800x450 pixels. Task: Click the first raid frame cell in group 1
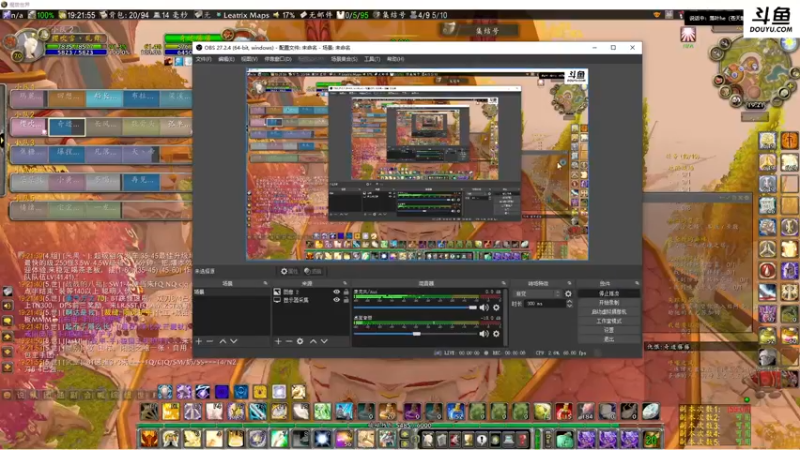click(x=29, y=97)
